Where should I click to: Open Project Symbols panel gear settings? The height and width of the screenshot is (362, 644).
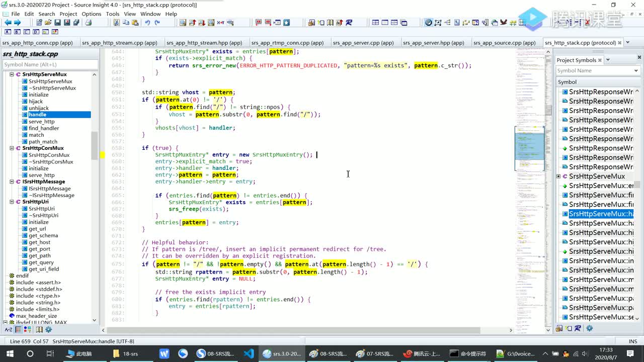click(x=590, y=328)
